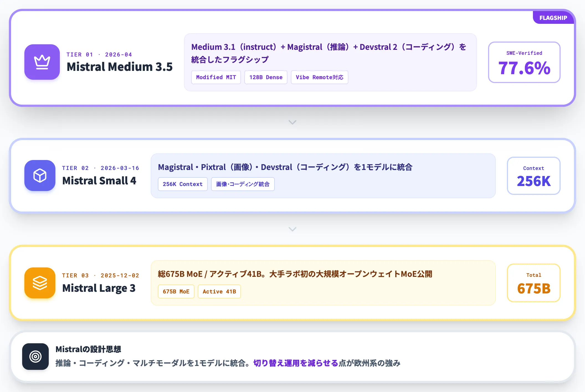
Task: Click the chevron below the Mistral Medium 3.5 card
Action: pyautogui.click(x=292, y=122)
